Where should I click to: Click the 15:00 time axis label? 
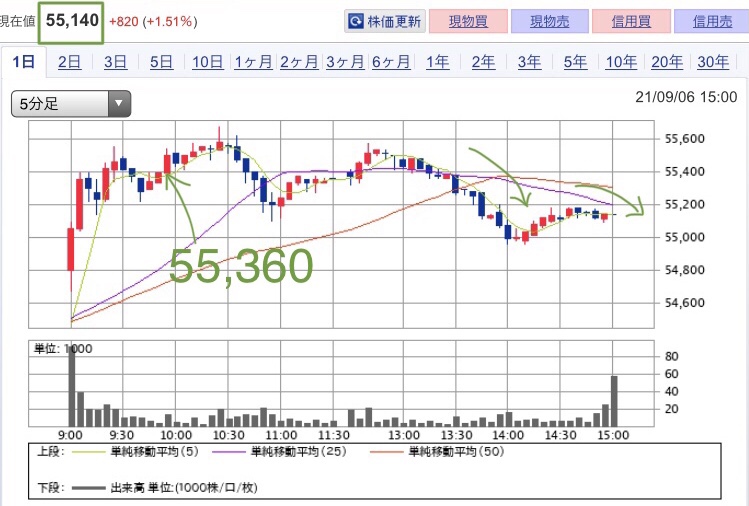tap(613, 435)
